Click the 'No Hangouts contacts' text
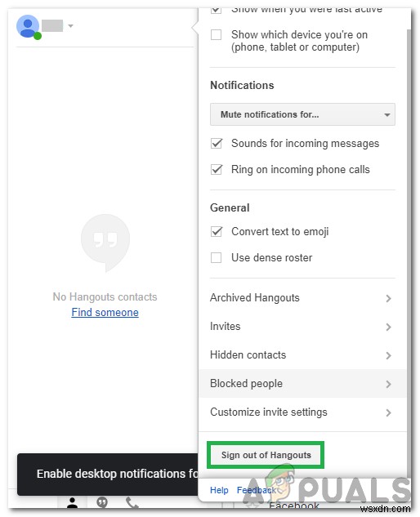The image size is (420, 517). [105, 296]
